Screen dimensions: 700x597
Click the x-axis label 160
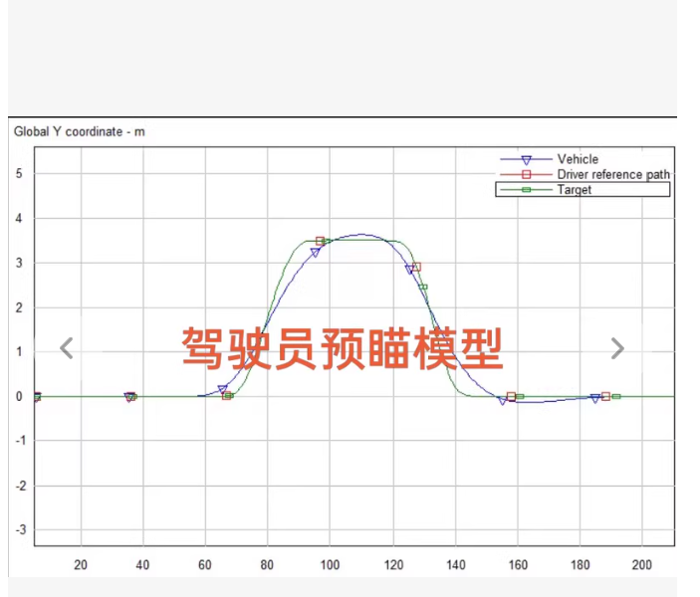(518, 565)
